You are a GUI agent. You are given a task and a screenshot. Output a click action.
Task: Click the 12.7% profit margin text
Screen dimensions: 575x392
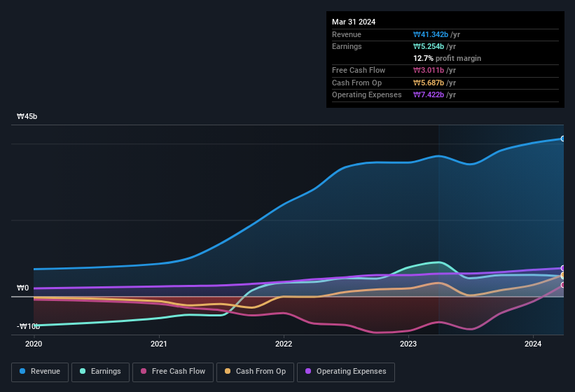point(447,58)
